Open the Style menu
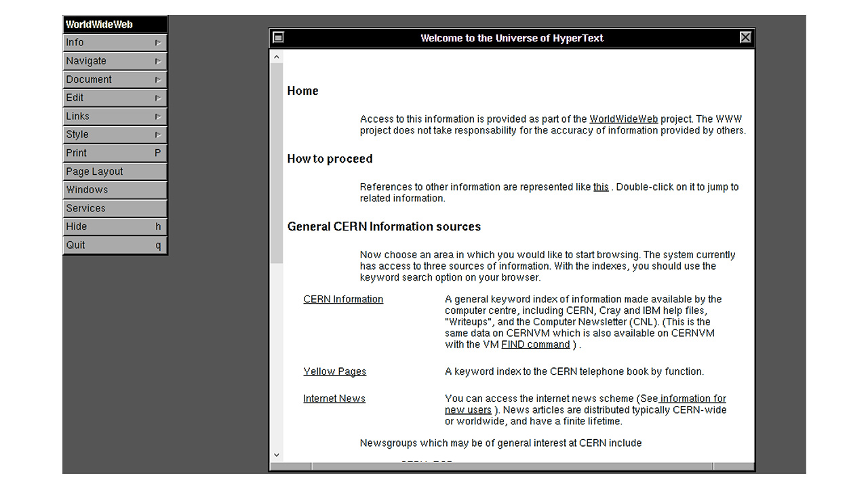Screen dimensions: 868x488 [x=115, y=134]
